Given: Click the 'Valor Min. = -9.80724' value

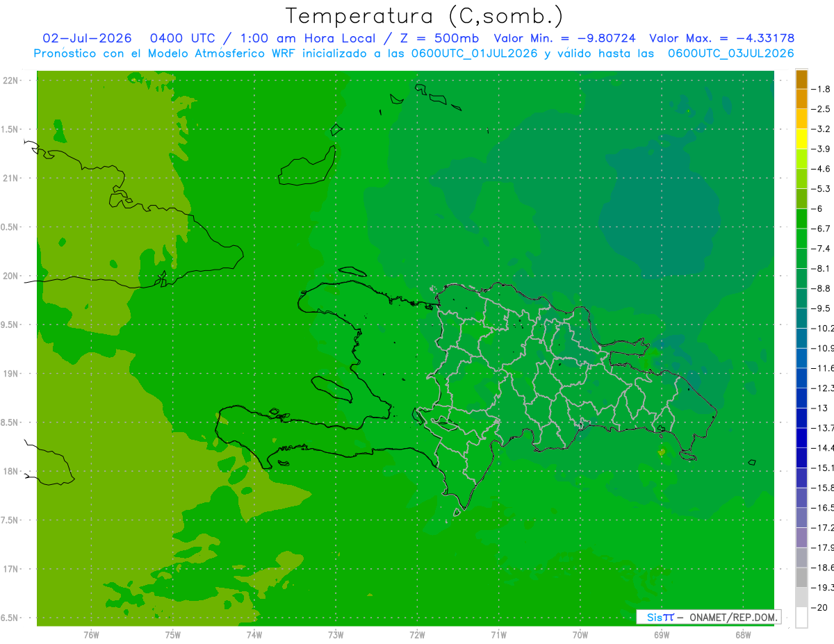Looking at the screenshot, I should tap(565, 38).
